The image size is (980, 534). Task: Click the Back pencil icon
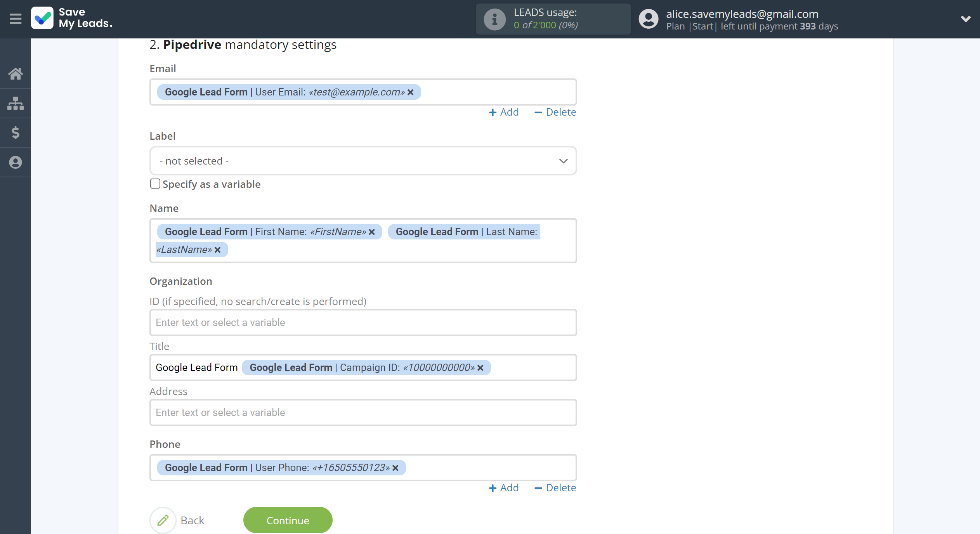[x=163, y=520]
